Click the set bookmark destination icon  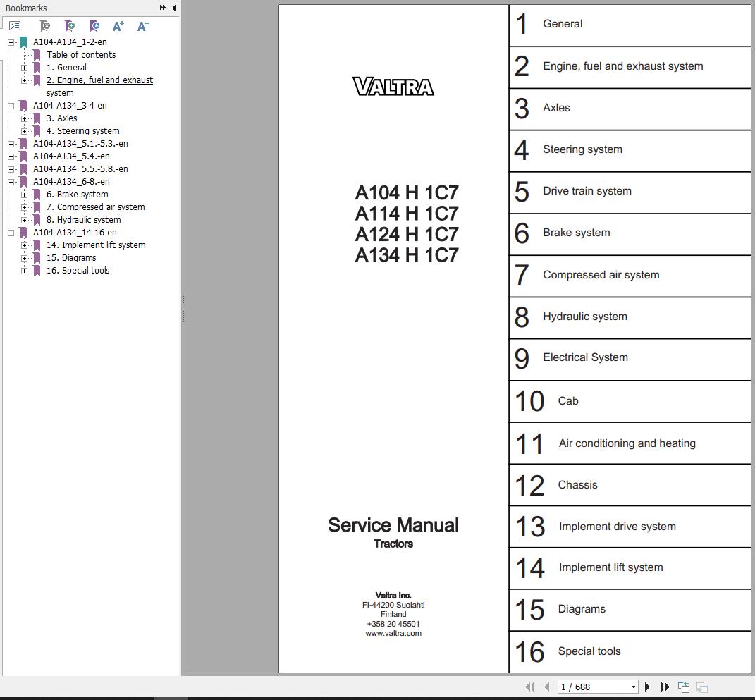point(94,26)
